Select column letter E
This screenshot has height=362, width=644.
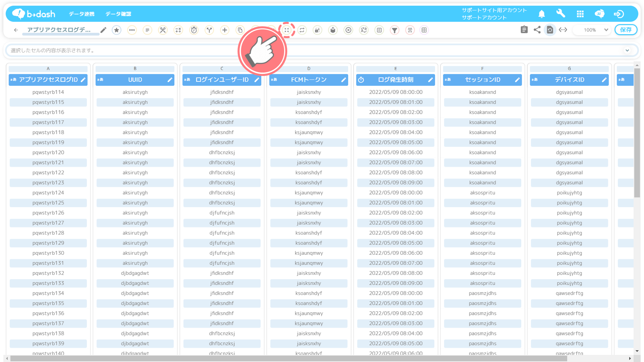pos(396,68)
